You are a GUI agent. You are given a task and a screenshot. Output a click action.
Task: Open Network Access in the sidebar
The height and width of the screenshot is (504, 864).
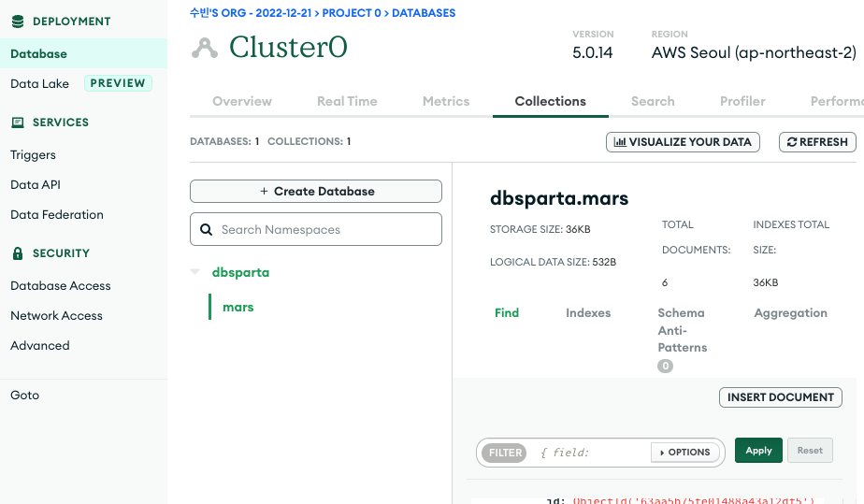[56, 315]
